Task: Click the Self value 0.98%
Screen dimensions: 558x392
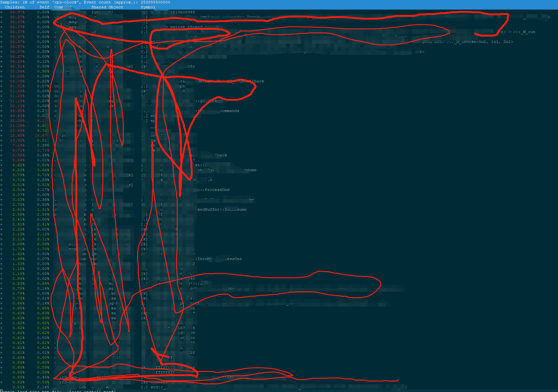Action: tap(43, 72)
